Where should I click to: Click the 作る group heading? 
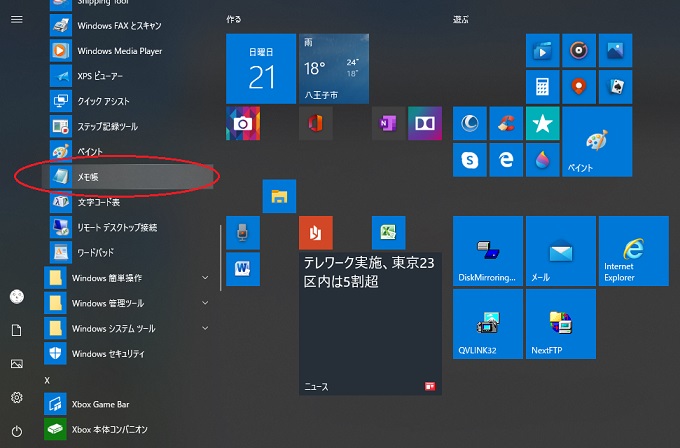(x=234, y=19)
